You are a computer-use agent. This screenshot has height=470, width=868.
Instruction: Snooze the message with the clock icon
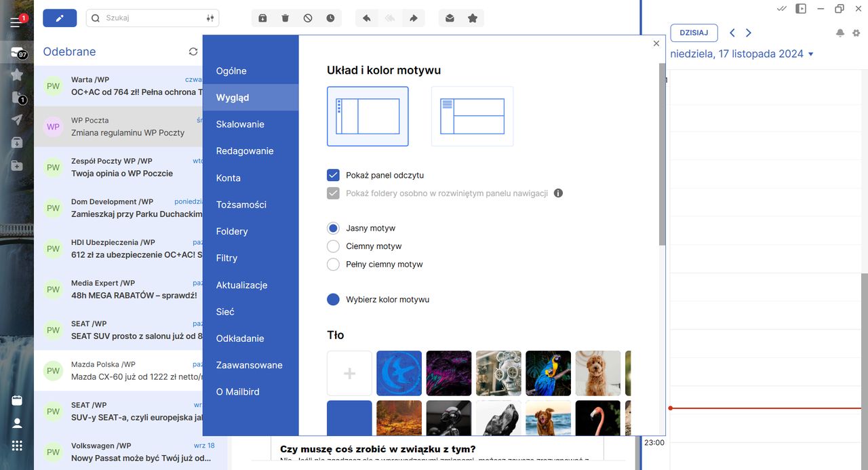(330, 18)
